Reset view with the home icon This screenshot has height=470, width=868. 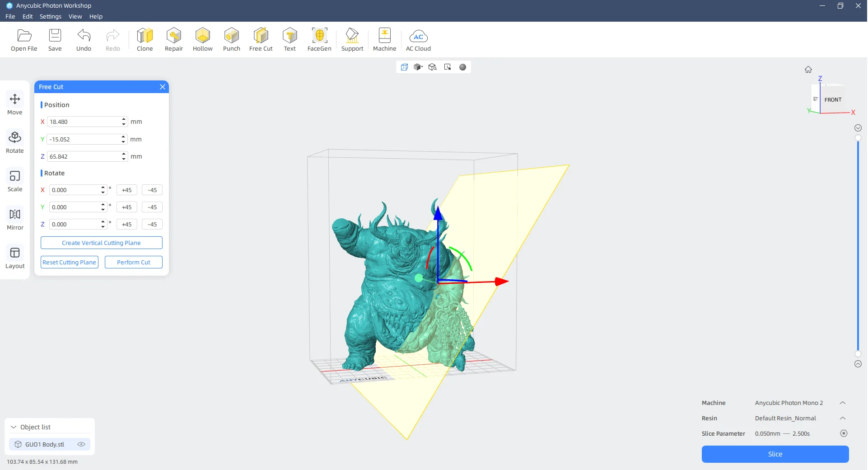pos(808,70)
